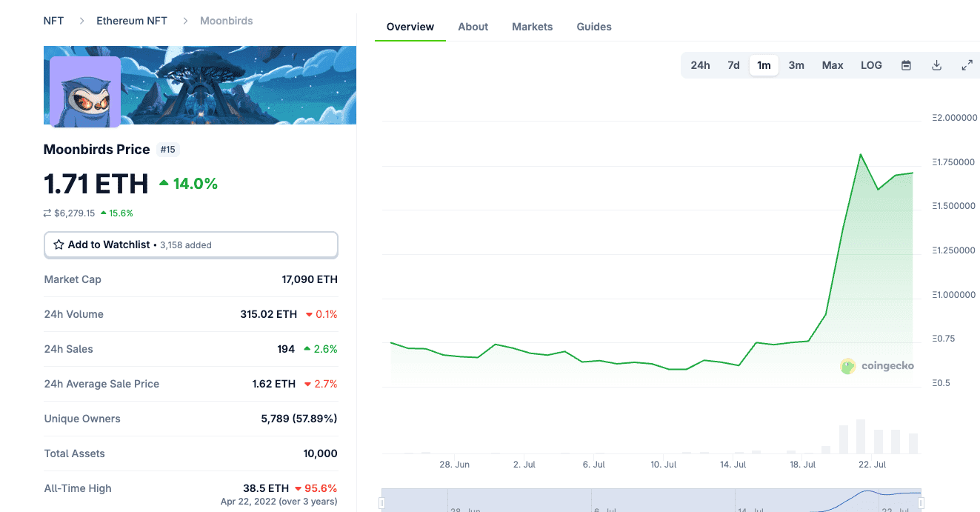Screen dimensions: 980x512
Task: Click the 1.71 ETH price value
Action: [x=96, y=184]
